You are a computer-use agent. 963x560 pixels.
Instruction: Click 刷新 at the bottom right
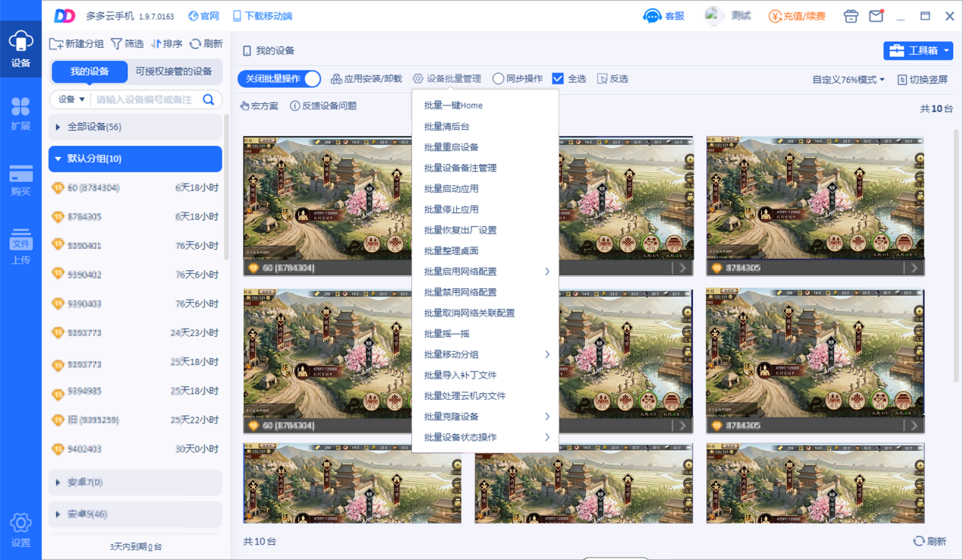click(x=930, y=542)
